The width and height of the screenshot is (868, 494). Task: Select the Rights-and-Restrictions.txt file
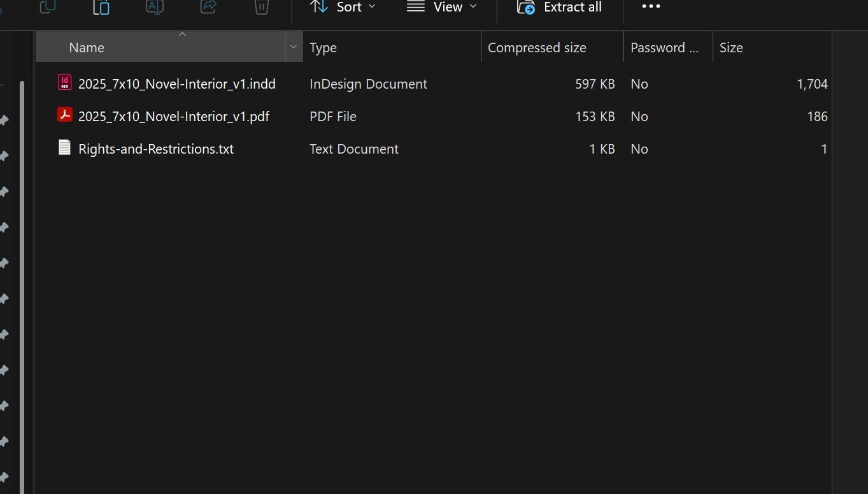point(156,149)
